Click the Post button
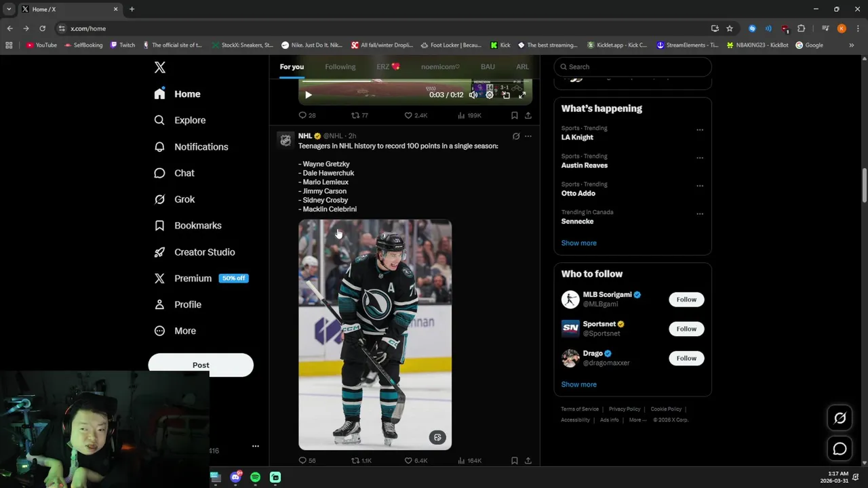Viewport: 868px width, 488px height. (201, 365)
